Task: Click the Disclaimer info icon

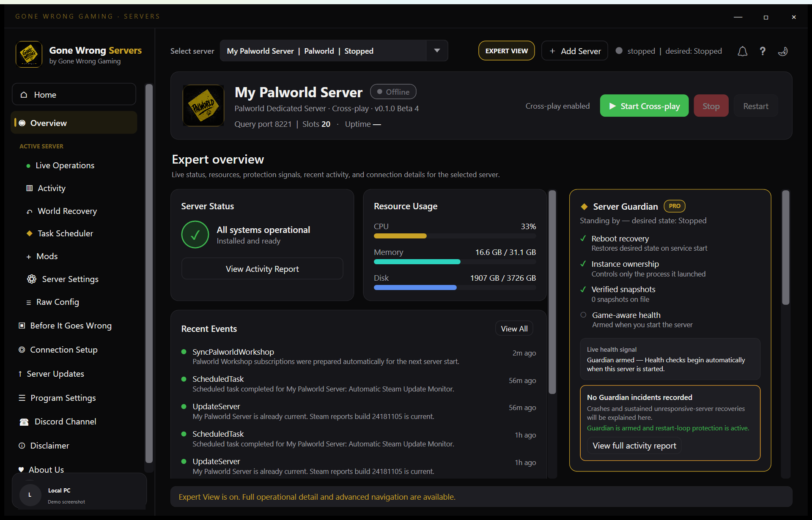Action: [22, 446]
